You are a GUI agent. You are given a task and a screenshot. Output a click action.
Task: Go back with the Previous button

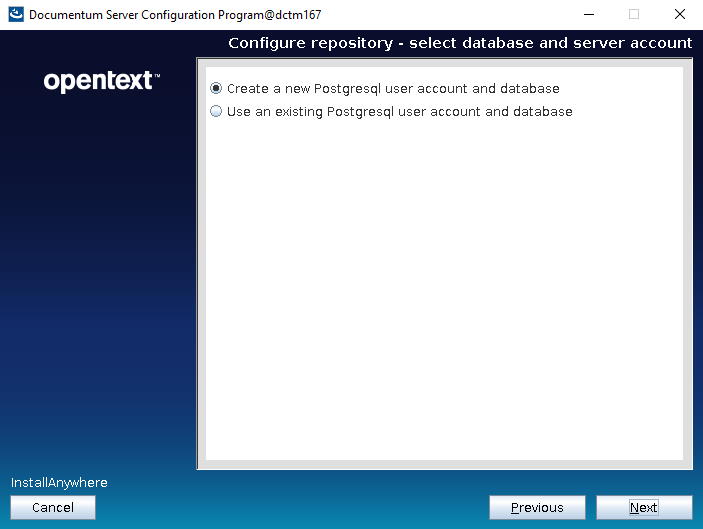coord(537,508)
